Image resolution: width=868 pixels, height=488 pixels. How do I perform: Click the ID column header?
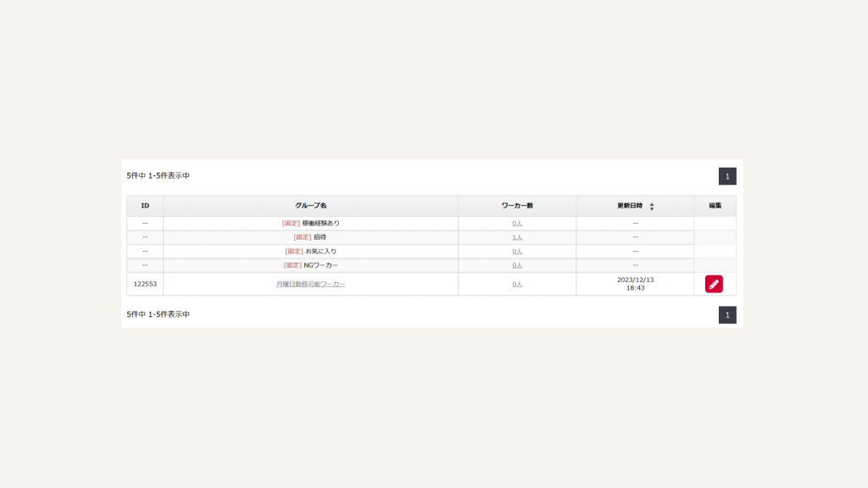point(145,206)
